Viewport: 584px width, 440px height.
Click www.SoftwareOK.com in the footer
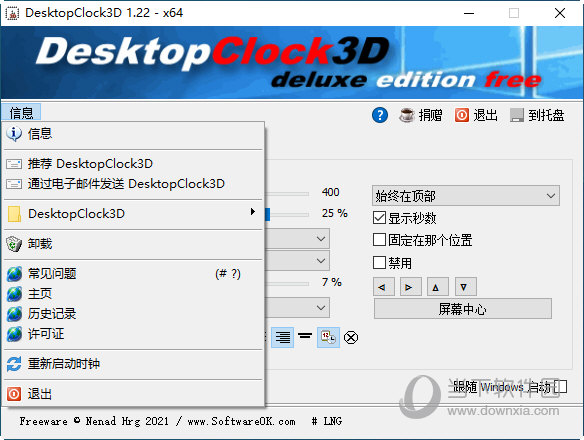241,421
